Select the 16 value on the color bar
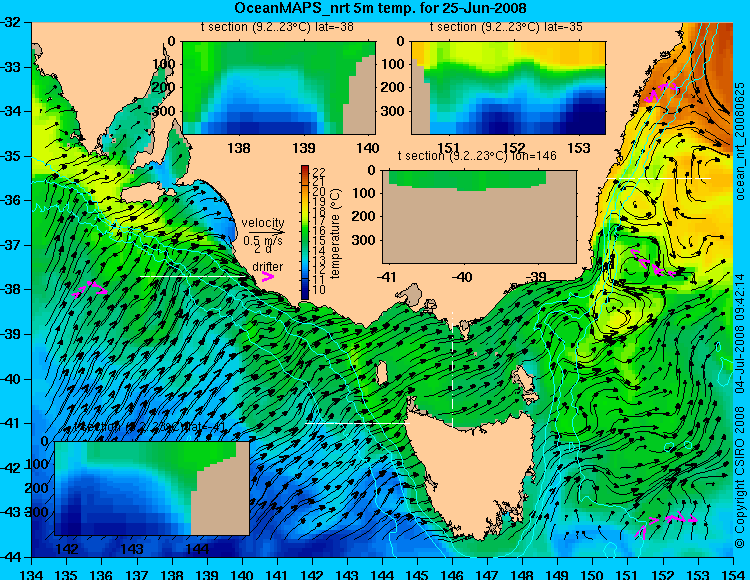The image size is (750, 580). tap(319, 230)
